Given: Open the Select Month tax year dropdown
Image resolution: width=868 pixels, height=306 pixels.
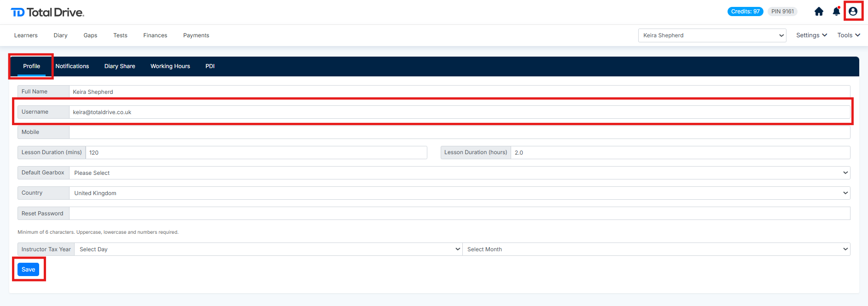Looking at the screenshot, I should (x=656, y=249).
